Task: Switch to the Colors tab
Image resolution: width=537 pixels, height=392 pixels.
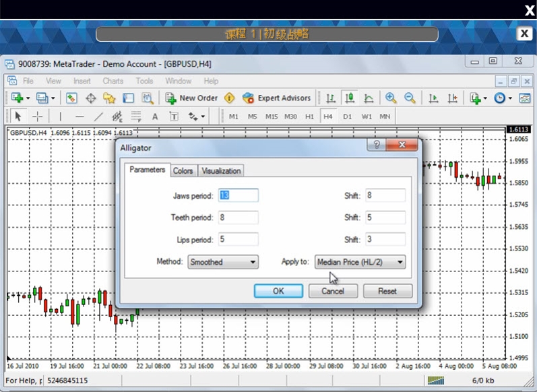Action: [x=183, y=171]
